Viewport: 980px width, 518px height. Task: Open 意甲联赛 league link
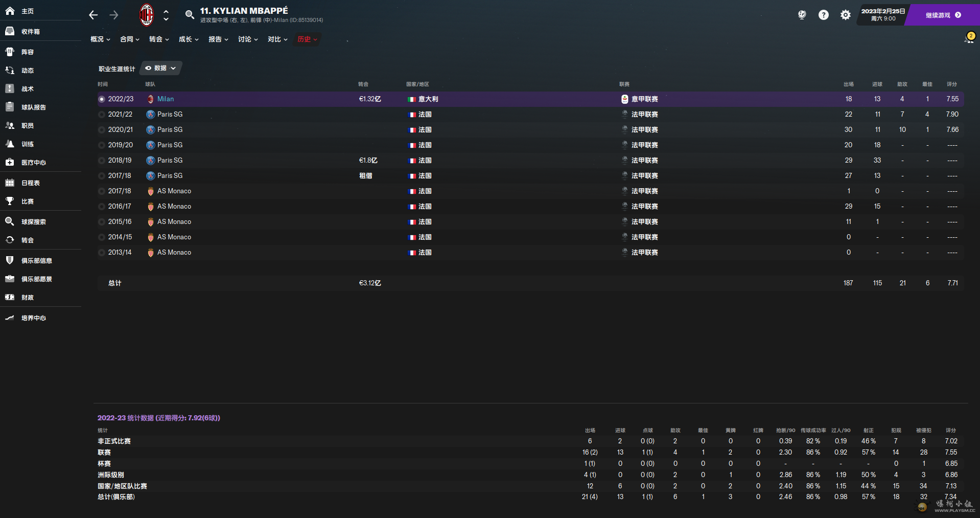pos(644,99)
